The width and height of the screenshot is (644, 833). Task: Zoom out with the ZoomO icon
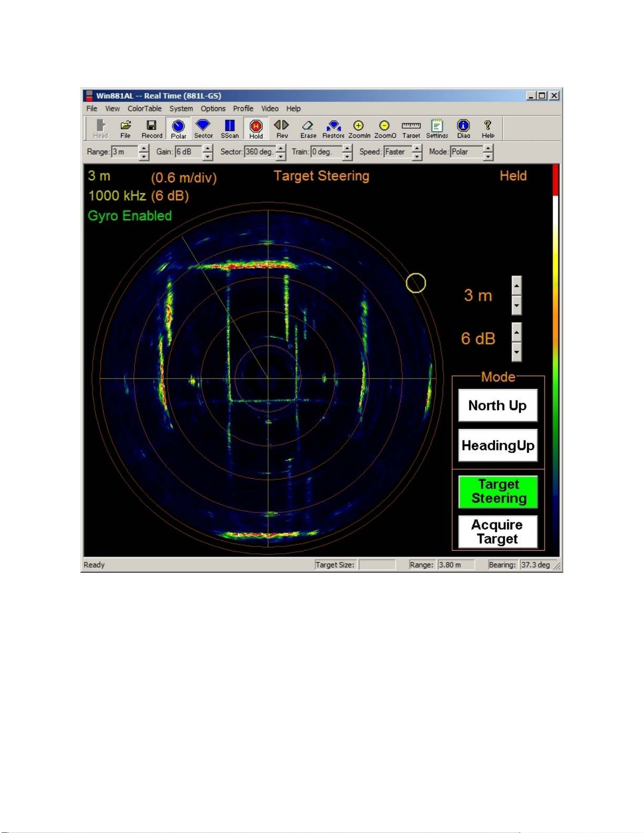385,129
